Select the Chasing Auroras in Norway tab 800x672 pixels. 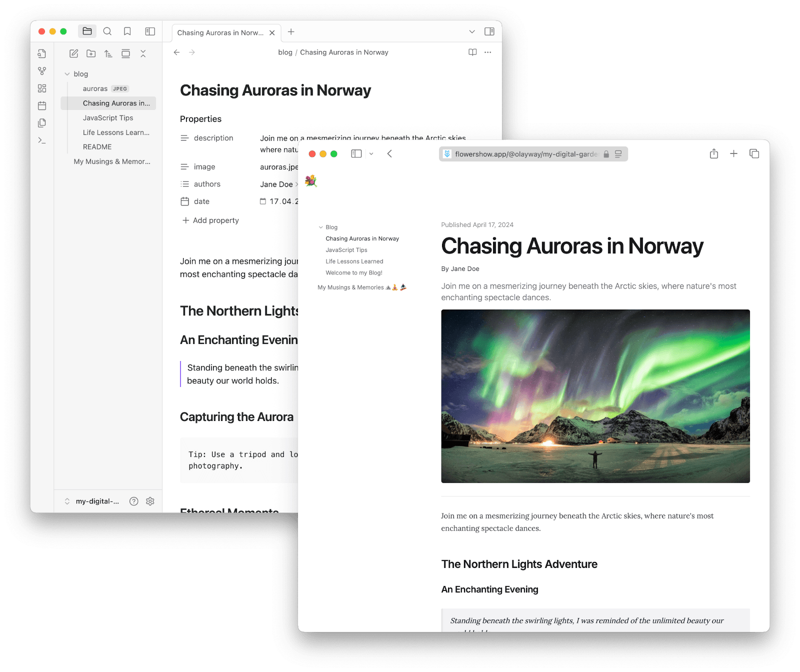pos(220,33)
